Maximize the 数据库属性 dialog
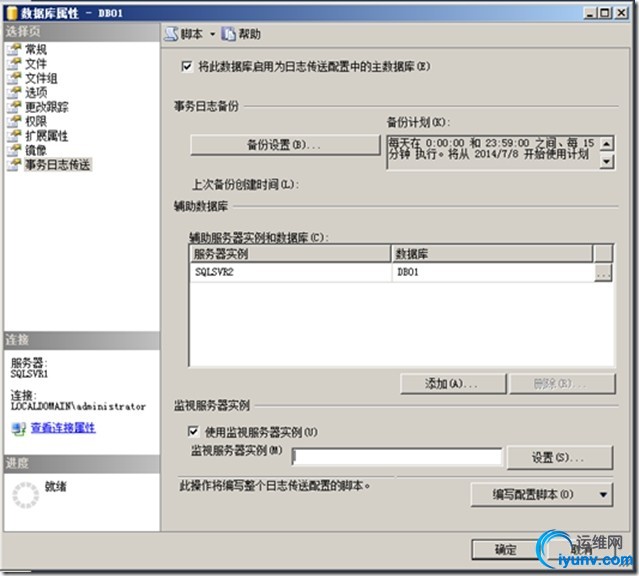Viewport: 639px width, 576px height. pyautogui.click(x=605, y=13)
